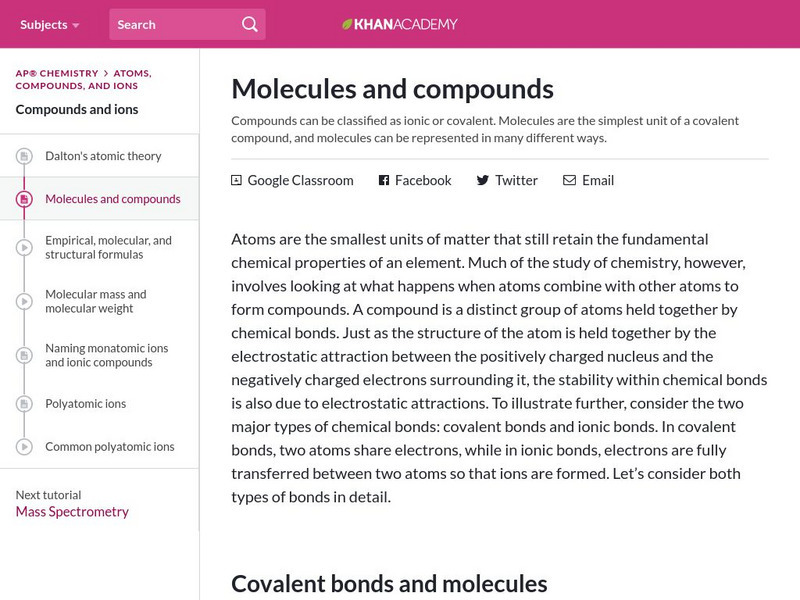Viewport: 800px width, 600px height.
Task: Click the Google Classroom plus icon
Action: coord(237,181)
